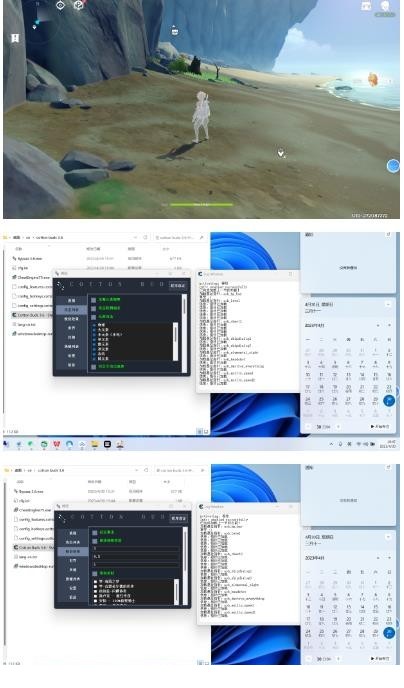This screenshot has height=688, width=404.
Task: Launch the red WPS icon on the taskbar
Action: [57, 444]
